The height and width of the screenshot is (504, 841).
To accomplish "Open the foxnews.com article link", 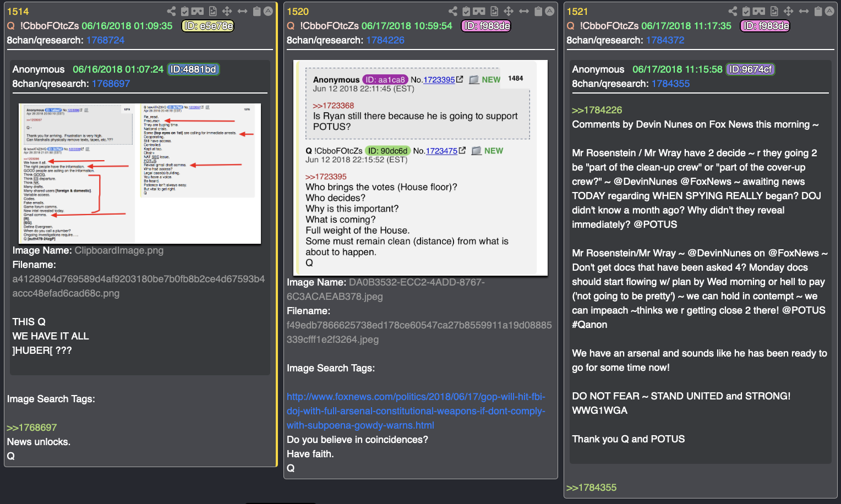I will pyautogui.click(x=416, y=411).
